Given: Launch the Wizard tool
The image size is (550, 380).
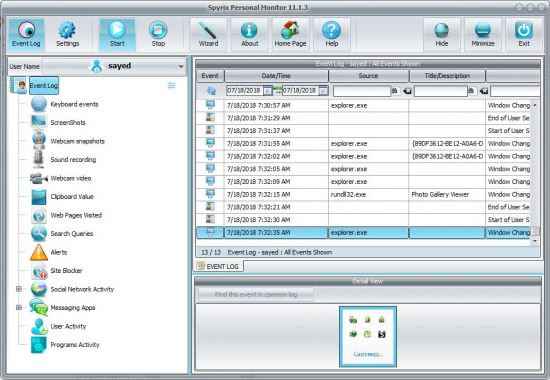Looking at the screenshot, I should [208, 34].
